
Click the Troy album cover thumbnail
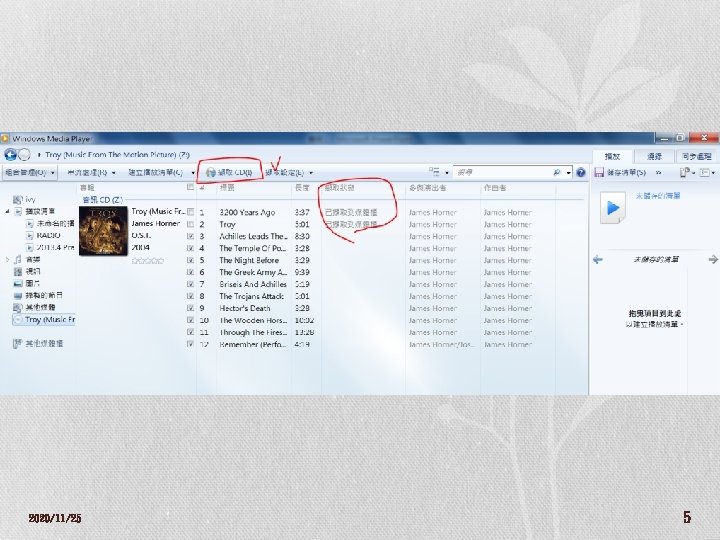(x=103, y=231)
